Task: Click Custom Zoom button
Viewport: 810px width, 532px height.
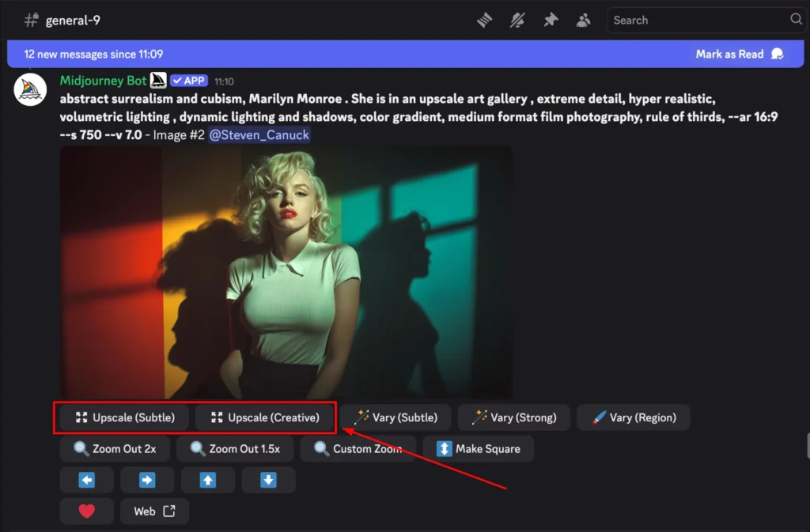Action: (358, 449)
